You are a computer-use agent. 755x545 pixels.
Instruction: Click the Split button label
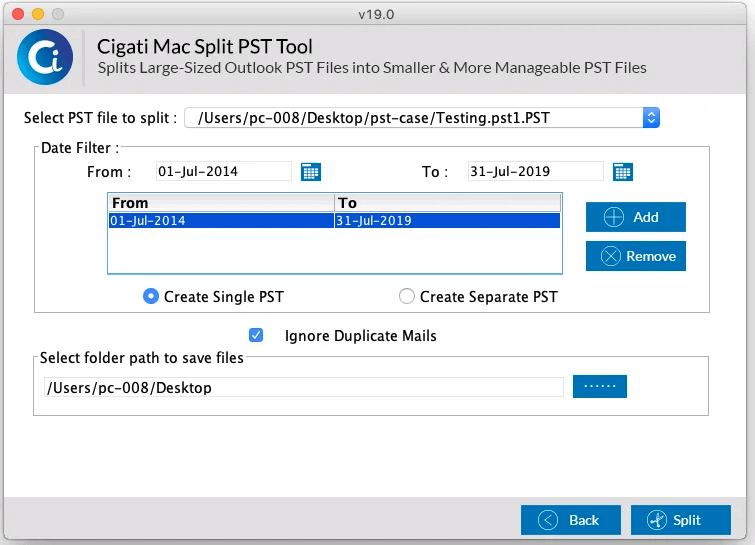click(x=687, y=520)
